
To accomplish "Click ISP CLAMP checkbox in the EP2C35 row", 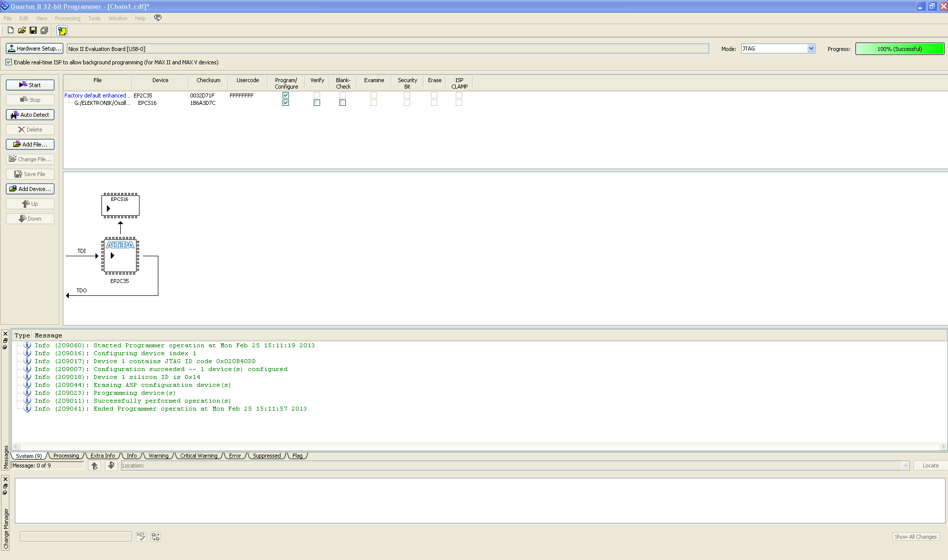I will coord(459,95).
